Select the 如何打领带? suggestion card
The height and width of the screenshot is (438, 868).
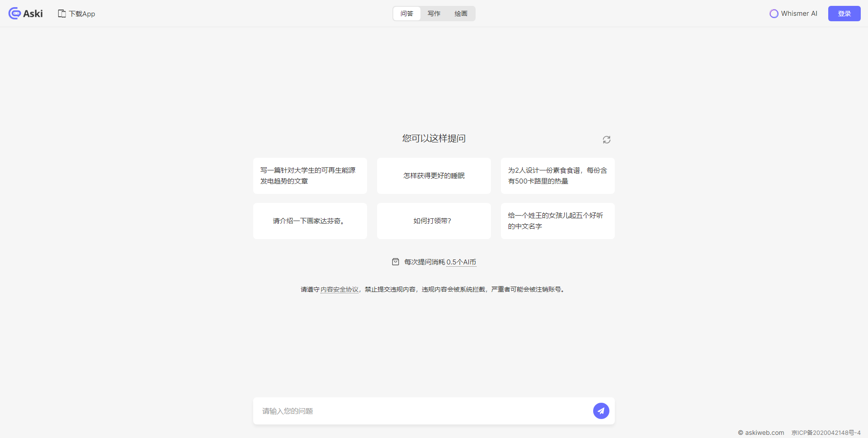click(434, 221)
